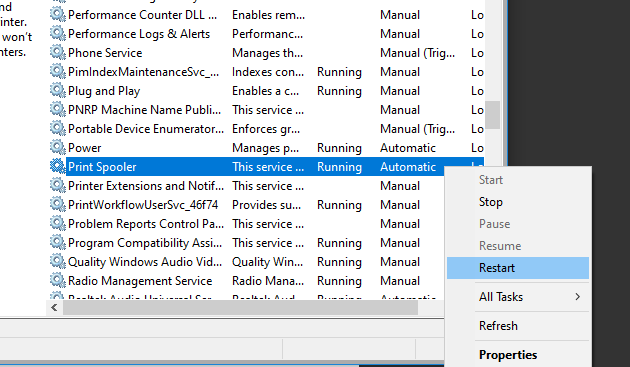
Task: Click Print Spooler's Automatic startup type cell
Action: (408, 167)
